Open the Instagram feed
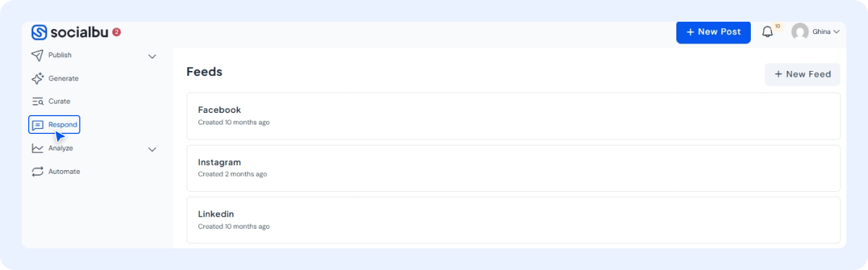This screenshot has width=868, height=270. pos(514,168)
